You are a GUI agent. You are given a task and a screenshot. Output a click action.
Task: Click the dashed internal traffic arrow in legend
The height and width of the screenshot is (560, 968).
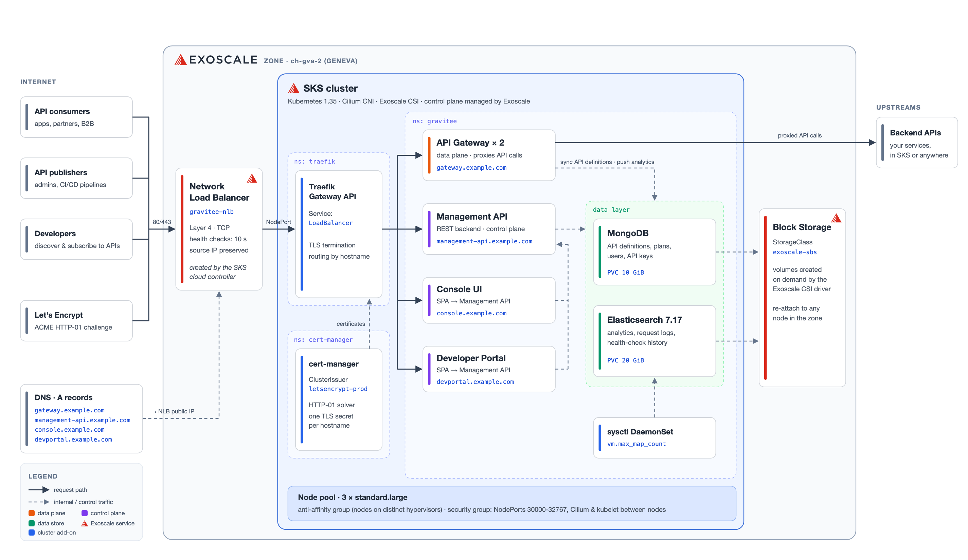(x=39, y=502)
